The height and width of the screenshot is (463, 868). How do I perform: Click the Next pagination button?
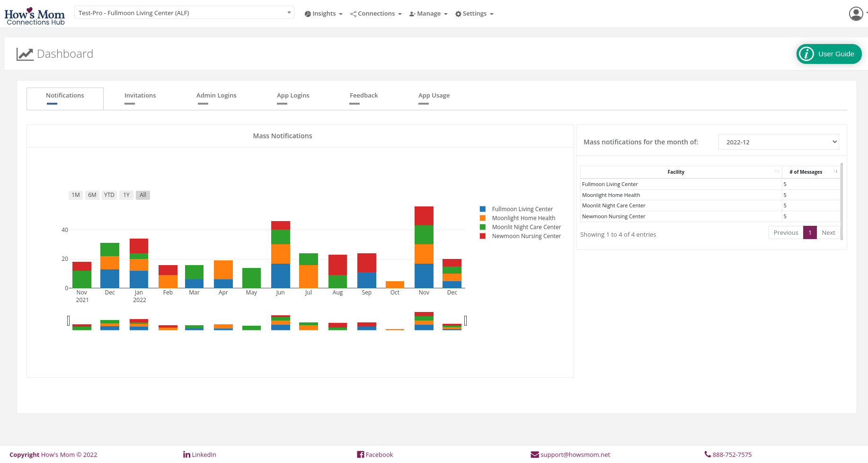tap(828, 233)
